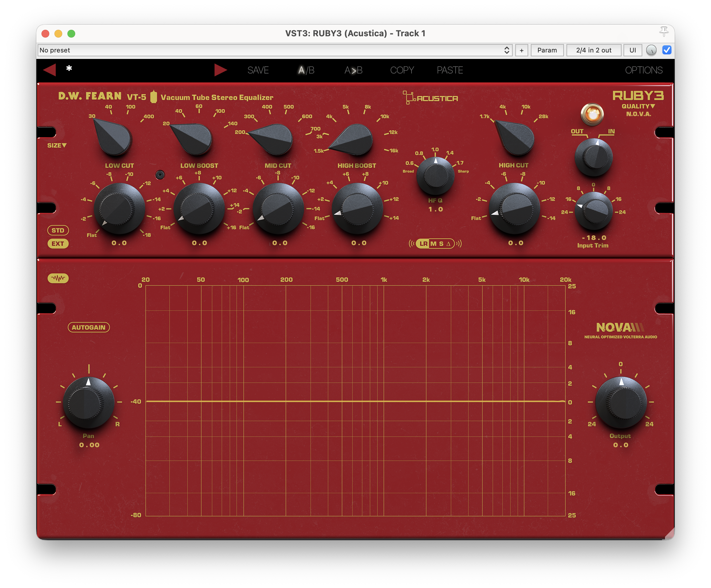Click the SAVE preset button
The image size is (711, 588).
258,70
